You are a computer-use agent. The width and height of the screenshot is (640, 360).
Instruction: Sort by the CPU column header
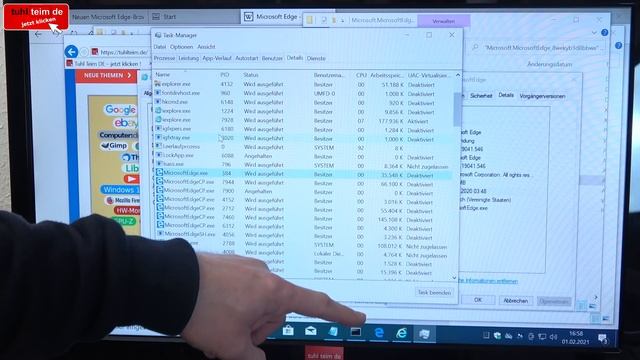[x=361, y=76]
